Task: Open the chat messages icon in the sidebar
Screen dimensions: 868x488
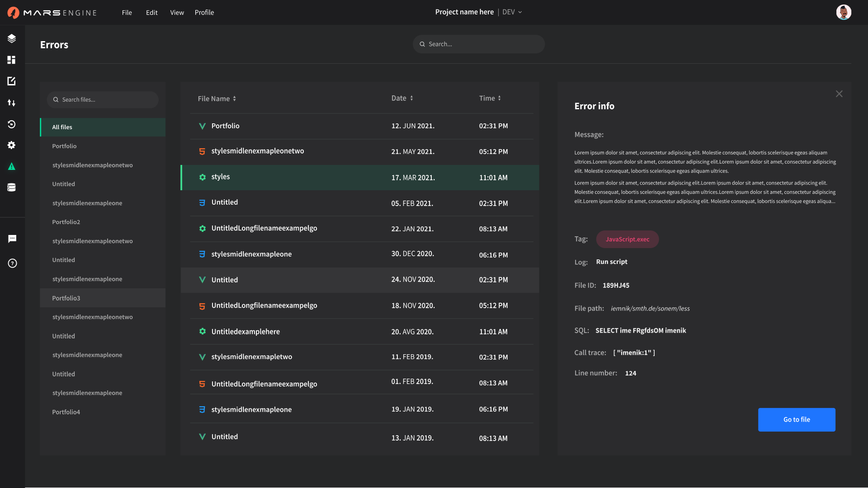Action: point(12,239)
